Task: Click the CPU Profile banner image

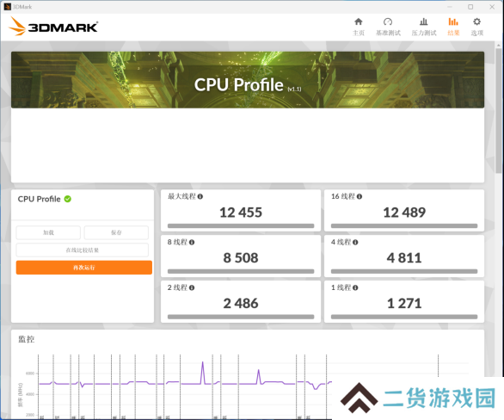Action: pyautogui.click(x=248, y=80)
